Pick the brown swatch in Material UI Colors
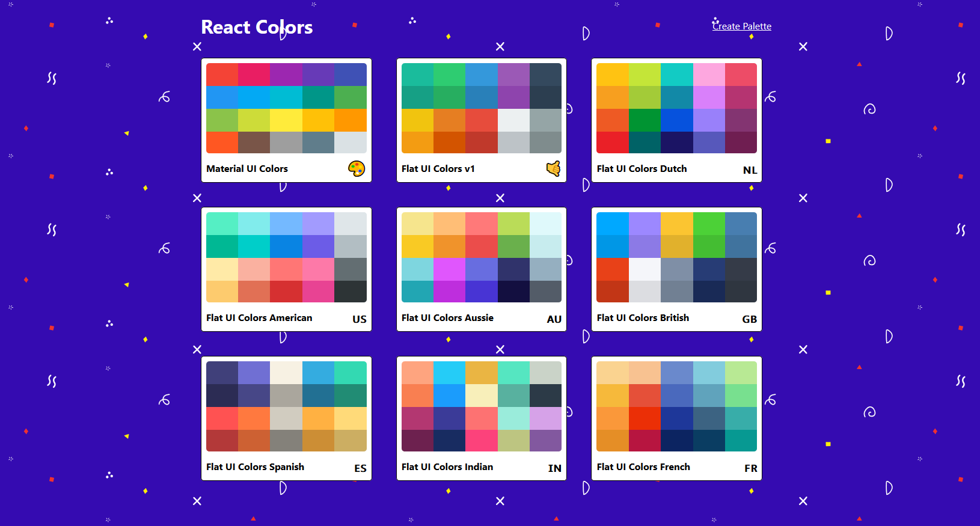This screenshot has height=526, width=980. coord(254,142)
